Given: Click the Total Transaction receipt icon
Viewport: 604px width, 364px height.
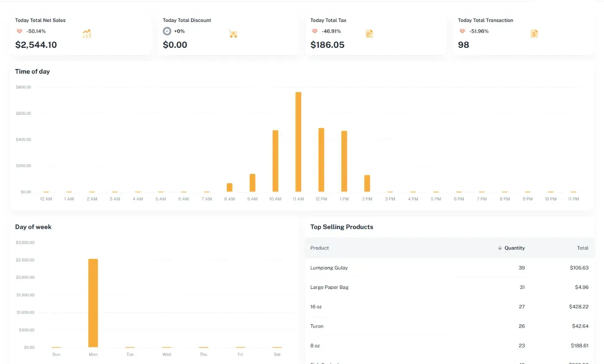Looking at the screenshot, I should click(x=534, y=34).
